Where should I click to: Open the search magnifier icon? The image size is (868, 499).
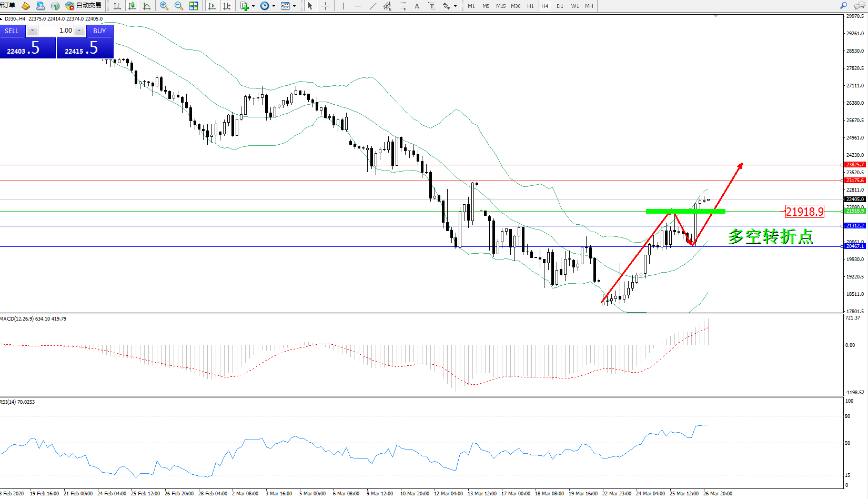[843, 6]
